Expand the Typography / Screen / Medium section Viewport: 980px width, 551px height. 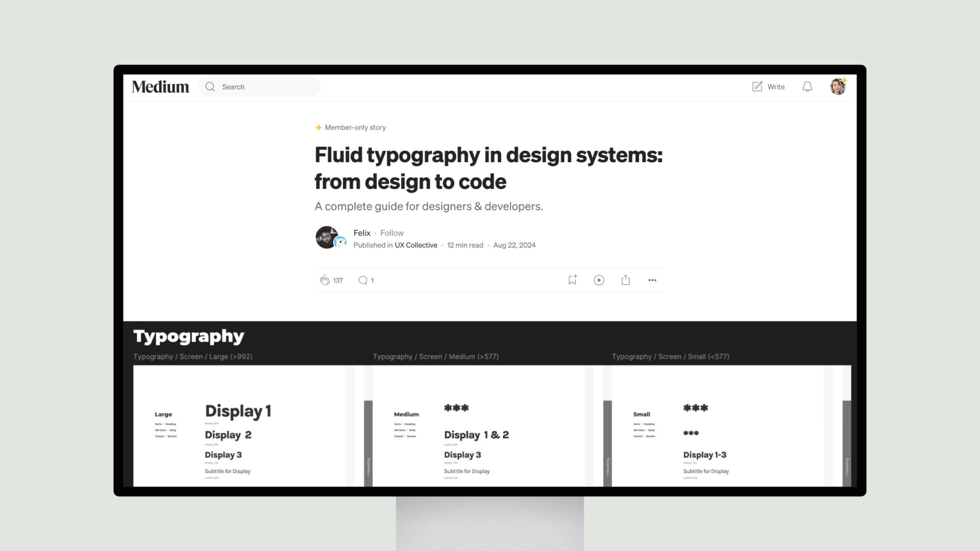click(x=435, y=356)
